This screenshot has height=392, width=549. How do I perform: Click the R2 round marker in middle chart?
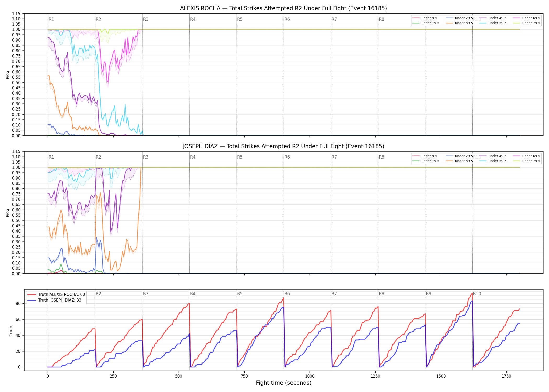pyautogui.click(x=98, y=157)
